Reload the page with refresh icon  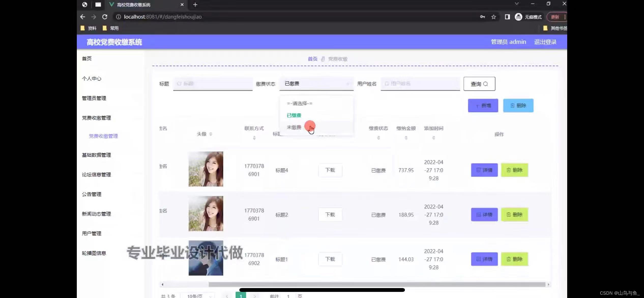[x=105, y=17]
